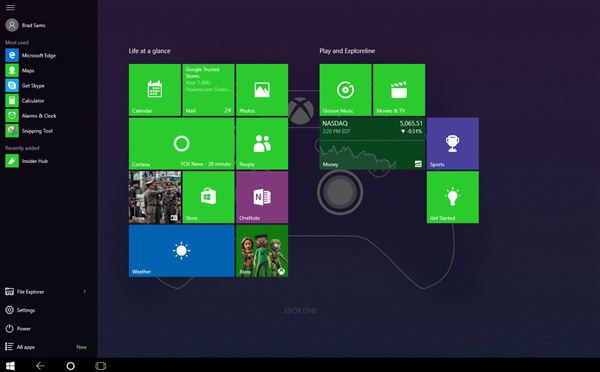The width and height of the screenshot is (600, 372).
Task: Click the Power option
Action: (18, 328)
